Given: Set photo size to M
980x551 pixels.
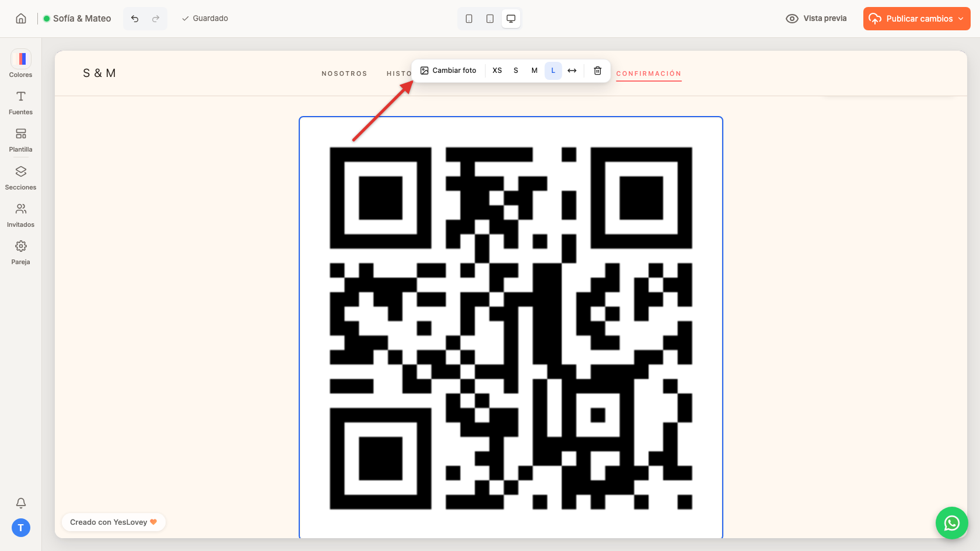Looking at the screenshot, I should click(x=534, y=71).
